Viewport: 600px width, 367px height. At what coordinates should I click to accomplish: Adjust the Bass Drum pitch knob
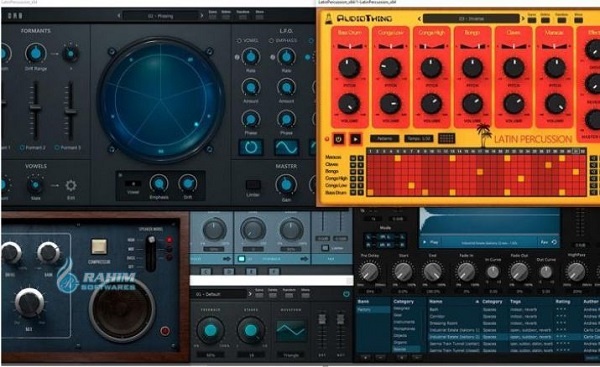coord(349,68)
